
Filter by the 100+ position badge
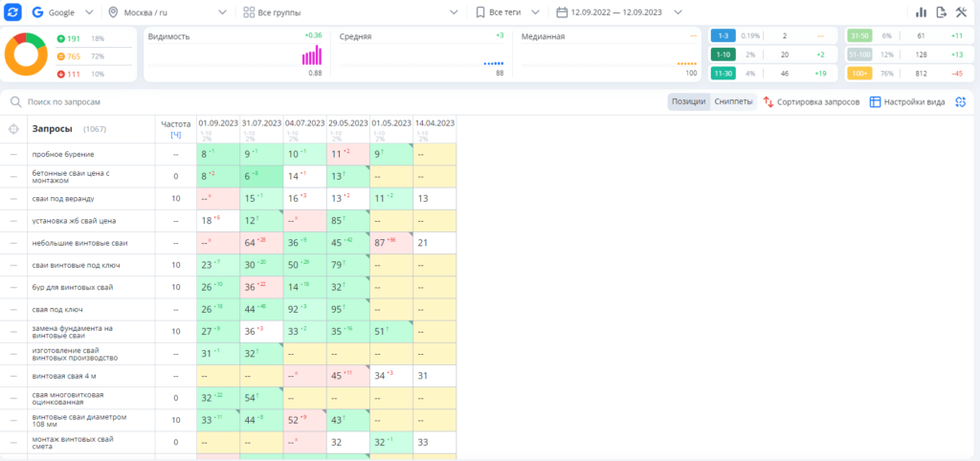[x=858, y=73]
